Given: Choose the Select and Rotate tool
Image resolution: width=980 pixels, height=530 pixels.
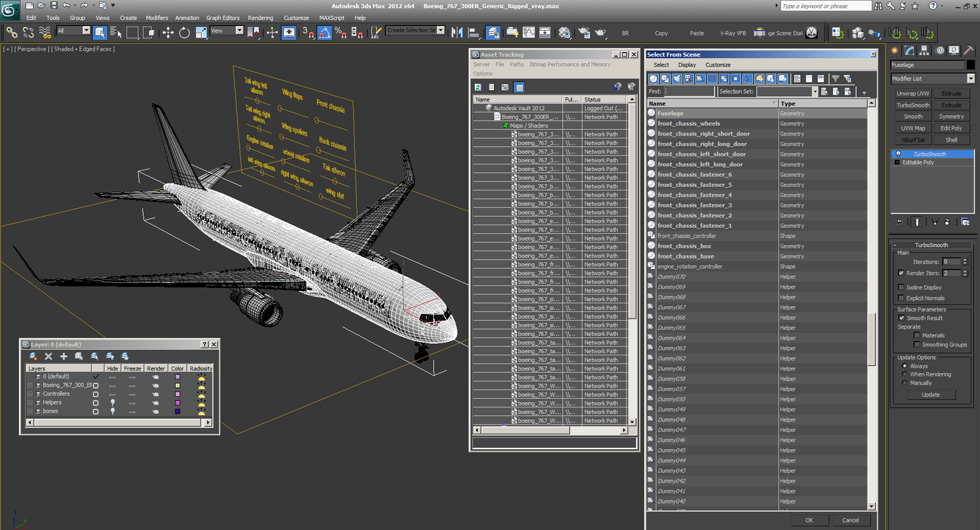Looking at the screenshot, I should 185,32.
